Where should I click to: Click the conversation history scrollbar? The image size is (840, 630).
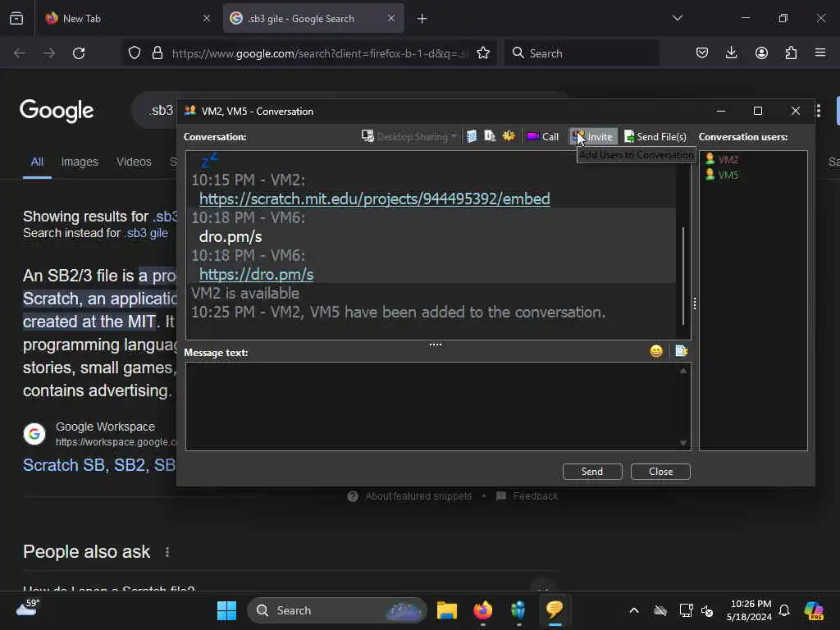pos(683,276)
